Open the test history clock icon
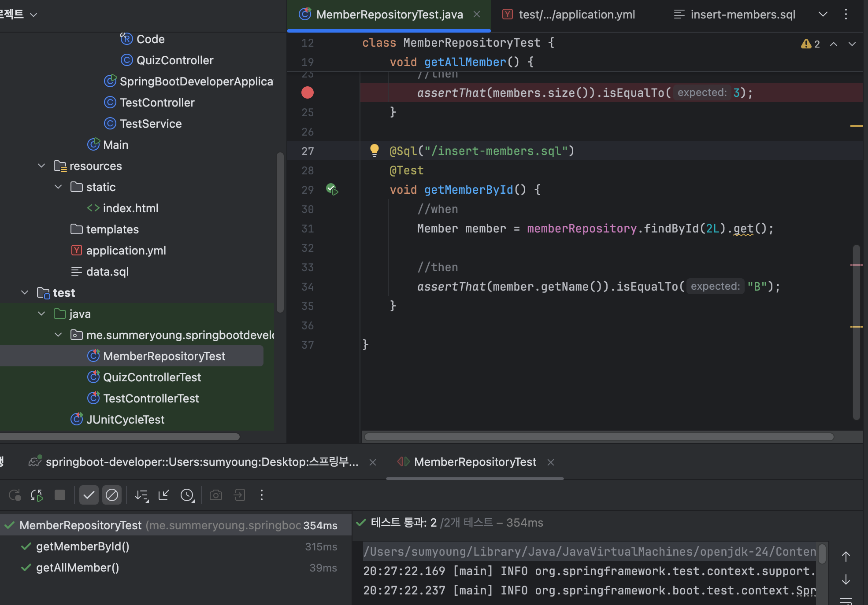Viewport: 868px width, 605px height. [x=187, y=495]
